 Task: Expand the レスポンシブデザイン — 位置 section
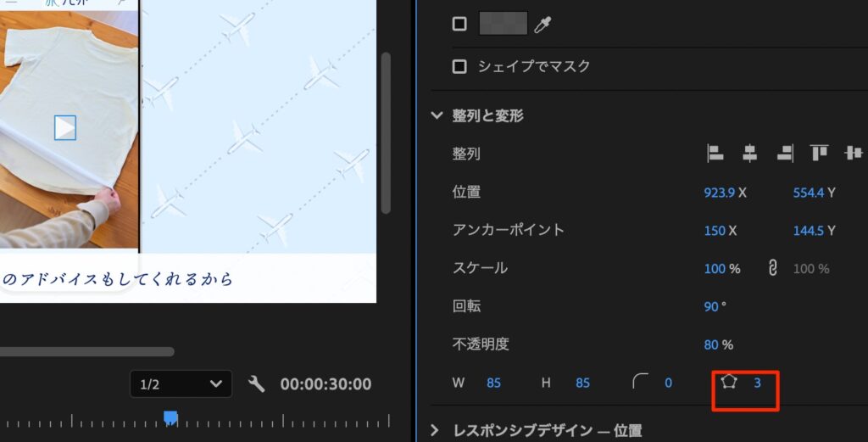coord(437,430)
